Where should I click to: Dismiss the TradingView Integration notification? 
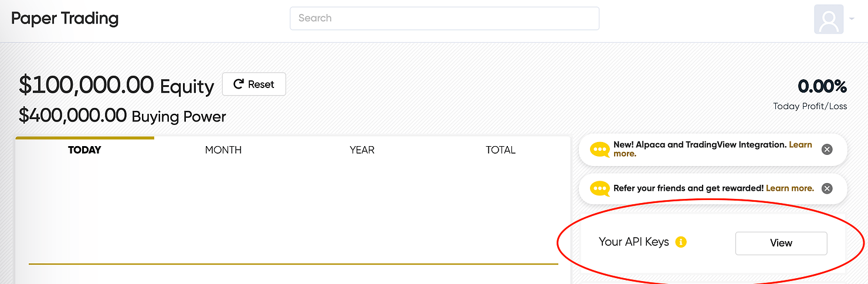827,150
